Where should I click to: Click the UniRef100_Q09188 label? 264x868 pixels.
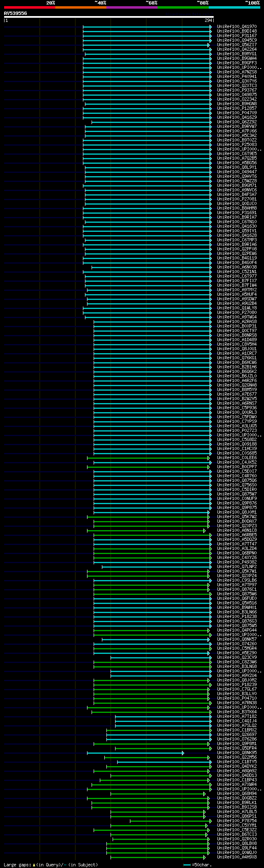[237, 444]
